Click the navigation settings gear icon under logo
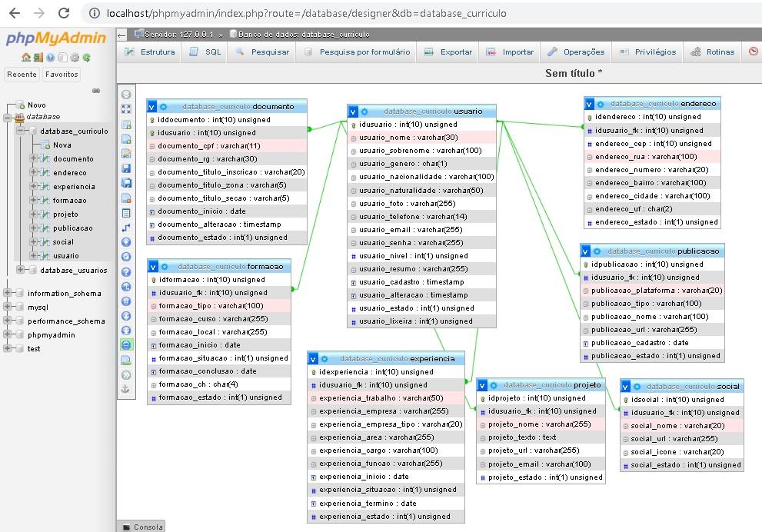This screenshot has height=532, width=762. [75, 58]
